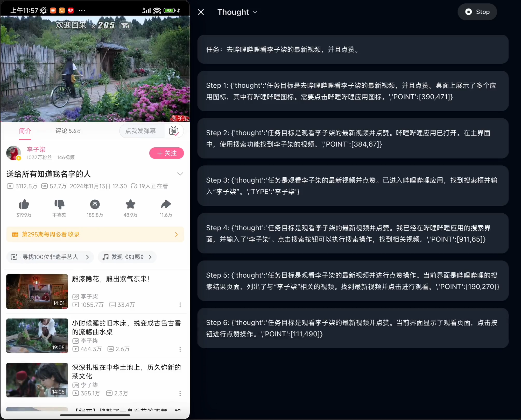Expand the video title 送给所有知道我名字的人
The image size is (521, 420).
[180, 174]
